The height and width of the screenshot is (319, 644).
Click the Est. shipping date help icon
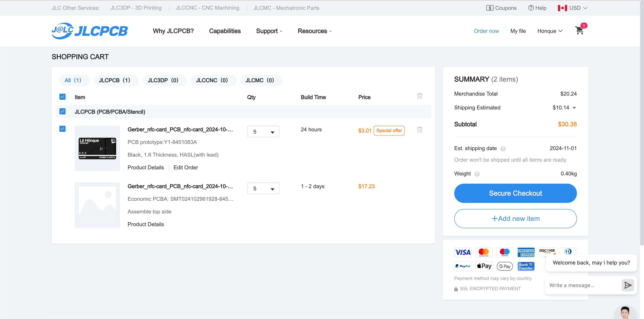(503, 149)
